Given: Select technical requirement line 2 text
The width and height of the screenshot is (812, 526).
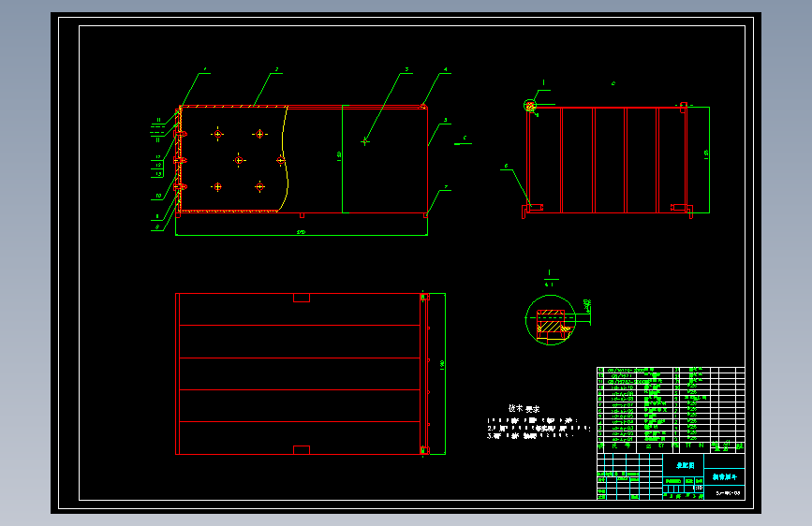Looking at the screenshot, I should coord(539,429).
